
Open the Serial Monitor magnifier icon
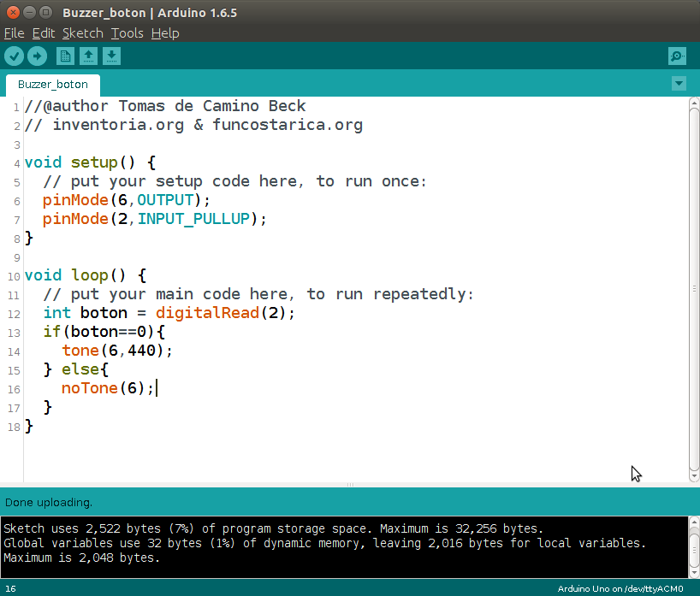click(x=677, y=56)
